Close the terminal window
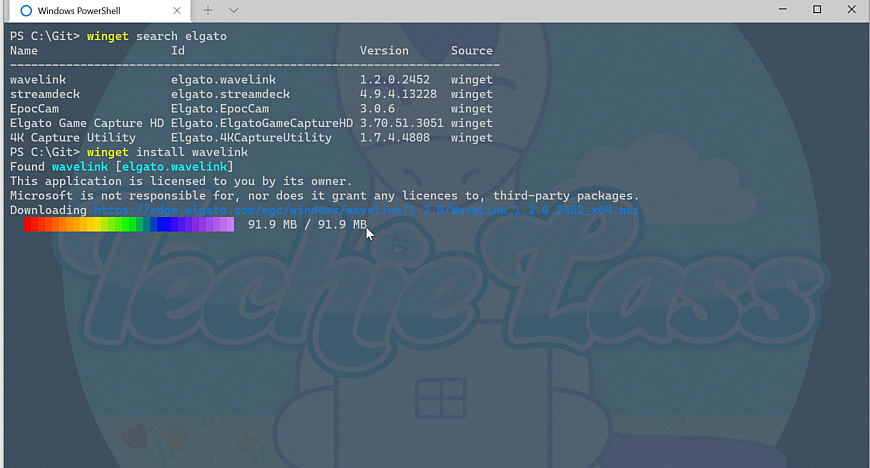 pyautogui.click(x=851, y=9)
